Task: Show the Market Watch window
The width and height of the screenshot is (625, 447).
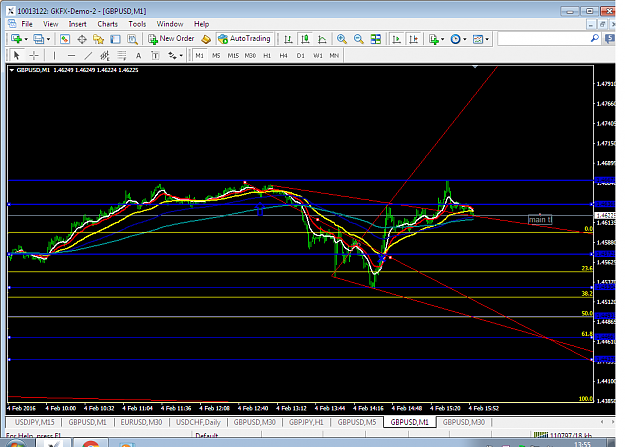Action: click(65, 39)
